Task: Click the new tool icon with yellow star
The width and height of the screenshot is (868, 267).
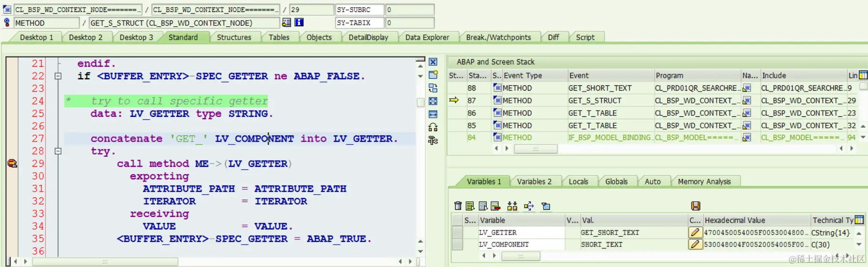Action: click(433, 75)
